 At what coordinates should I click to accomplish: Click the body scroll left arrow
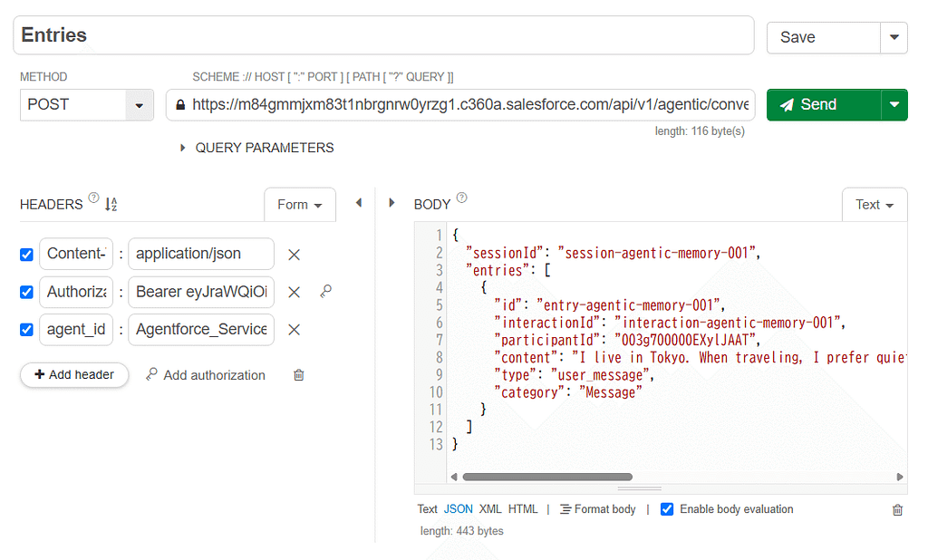pos(454,478)
